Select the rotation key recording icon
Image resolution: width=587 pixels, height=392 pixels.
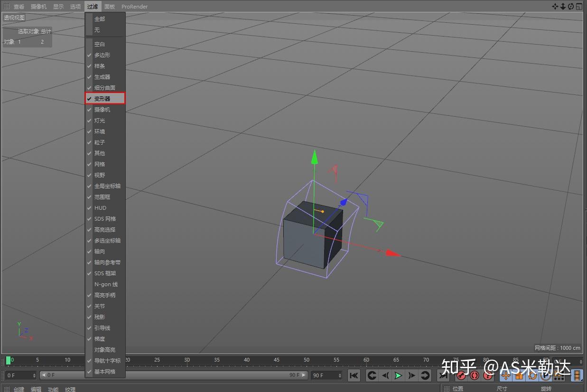click(532, 375)
